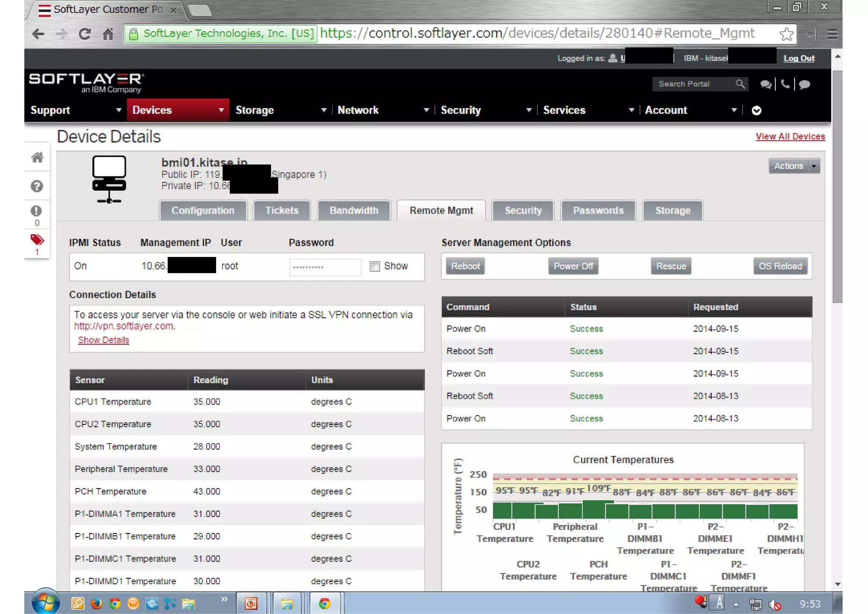
Task: Open the Bandwidth tab
Action: click(354, 210)
